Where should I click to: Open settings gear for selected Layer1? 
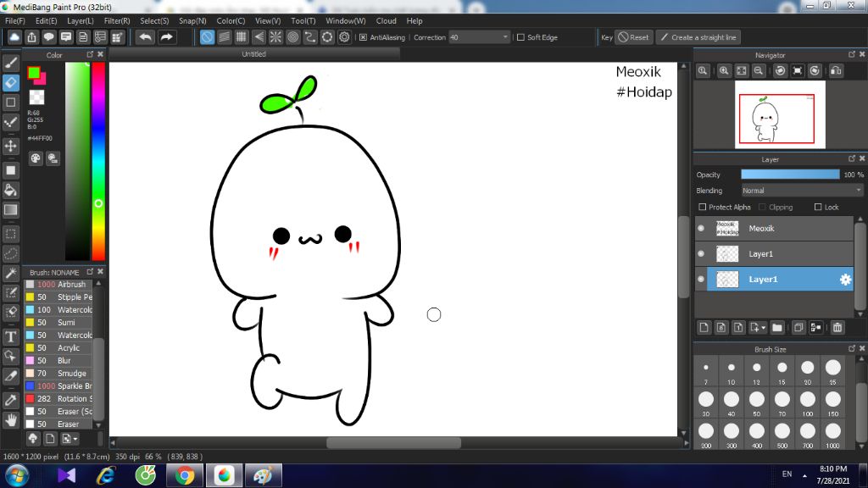(845, 280)
